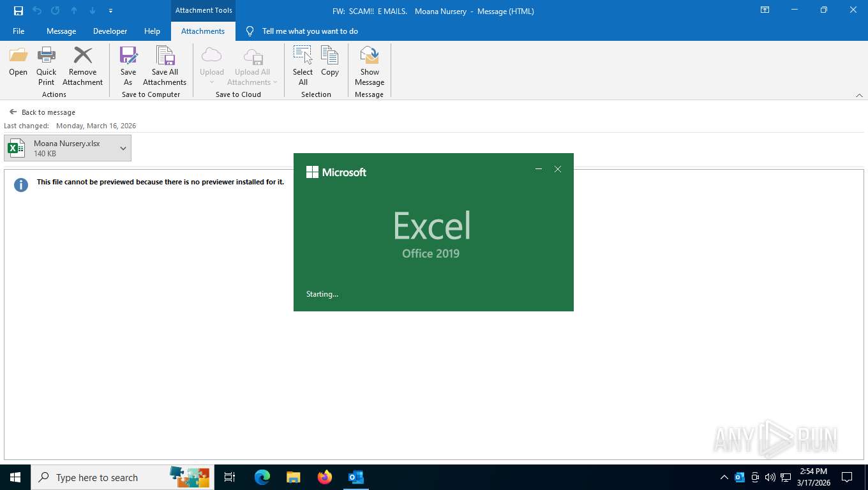Click the Outlook tray icon
The height and width of the screenshot is (490, 868).
[740, 477]
